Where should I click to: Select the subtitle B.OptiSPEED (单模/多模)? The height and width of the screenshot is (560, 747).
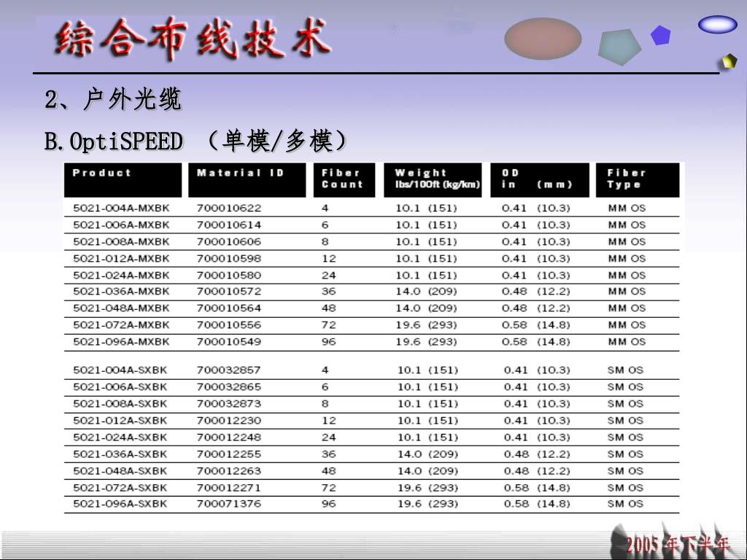pos(196,141)
